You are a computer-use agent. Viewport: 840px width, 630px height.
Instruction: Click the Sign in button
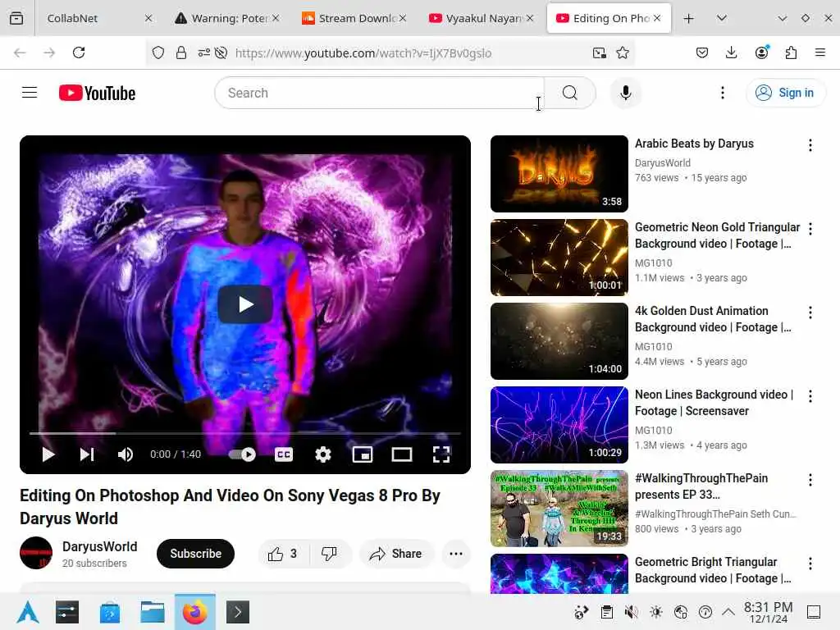785,93
